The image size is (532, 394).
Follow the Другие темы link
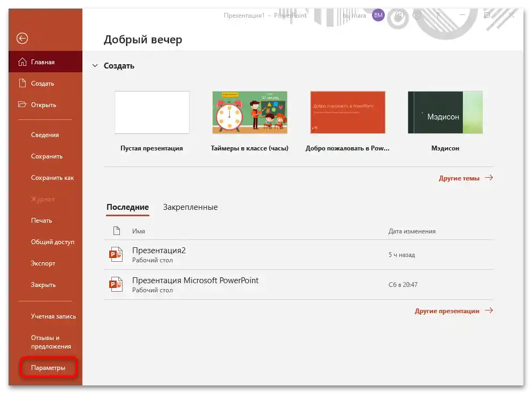[459, 178]
